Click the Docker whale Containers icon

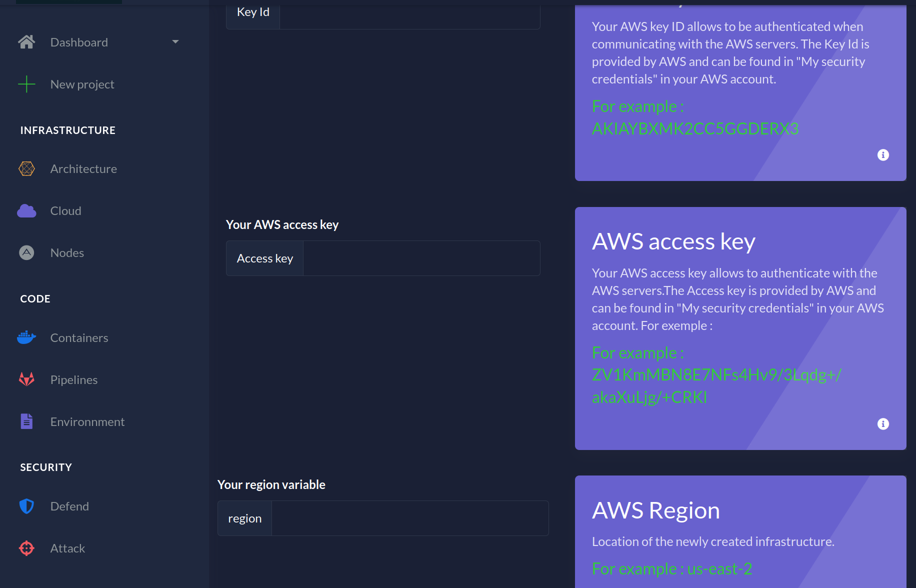26,337
